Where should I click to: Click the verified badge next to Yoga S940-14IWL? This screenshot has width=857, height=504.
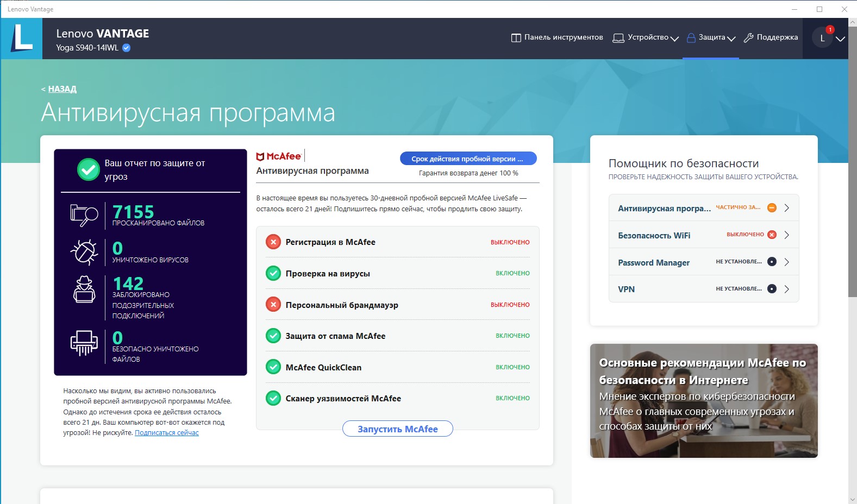coord(127,48)
